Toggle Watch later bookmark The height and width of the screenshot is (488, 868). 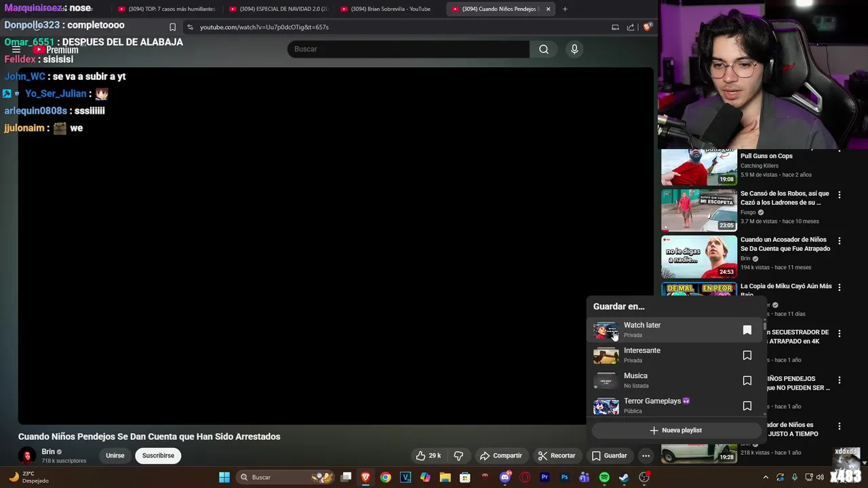coord(747,330)
